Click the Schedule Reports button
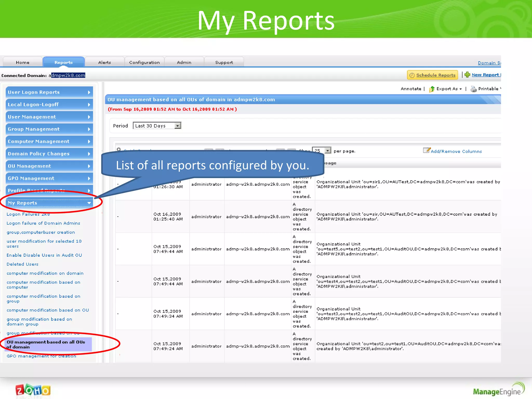 coord(433,75)
